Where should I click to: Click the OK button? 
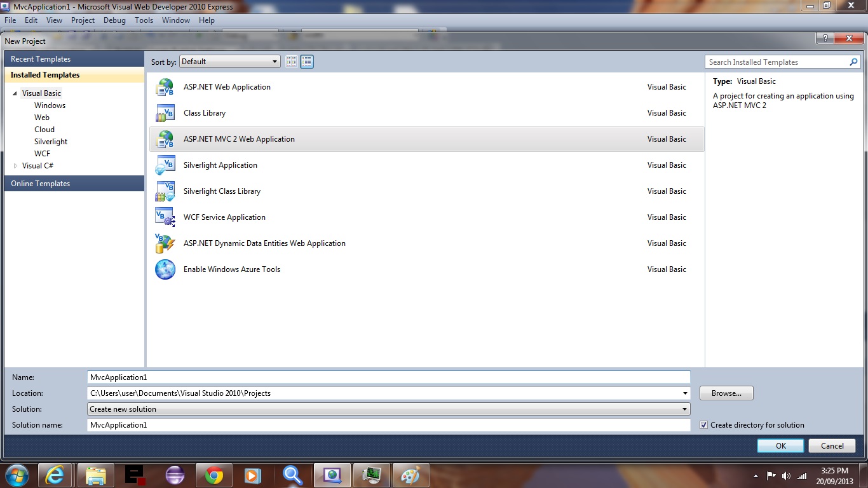[781, 446]
